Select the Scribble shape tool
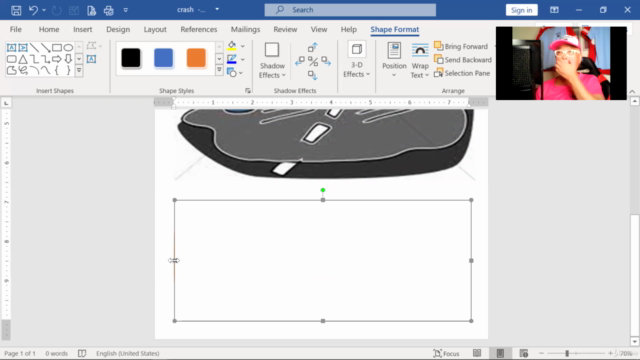640x360 pixels. click(x=23, y=70)
